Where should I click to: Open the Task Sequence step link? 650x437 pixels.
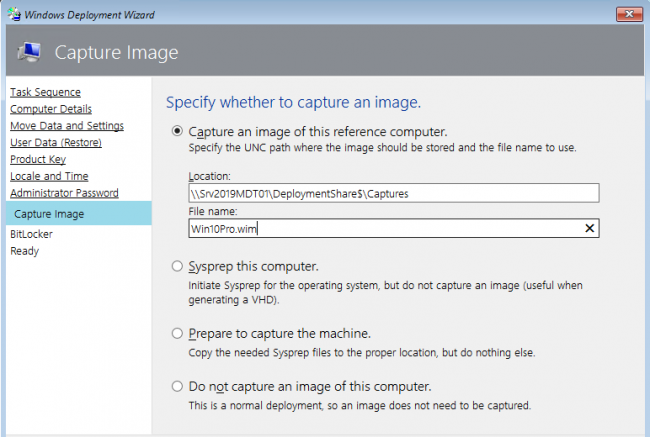[45, 92]
